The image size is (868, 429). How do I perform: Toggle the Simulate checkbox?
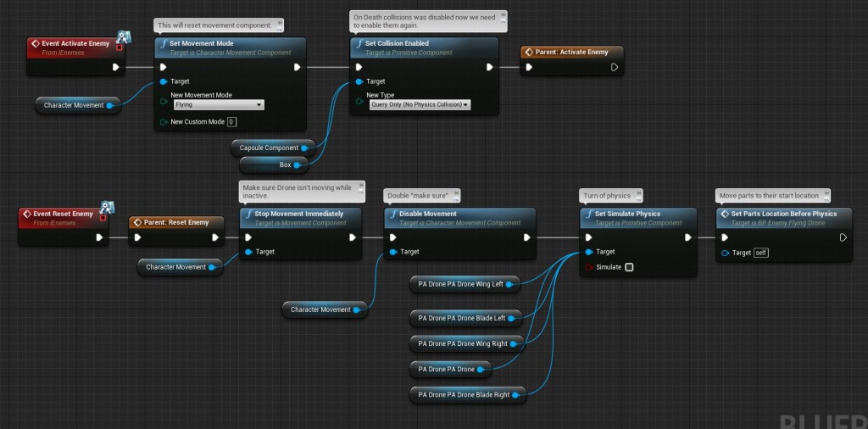[629, 267]
